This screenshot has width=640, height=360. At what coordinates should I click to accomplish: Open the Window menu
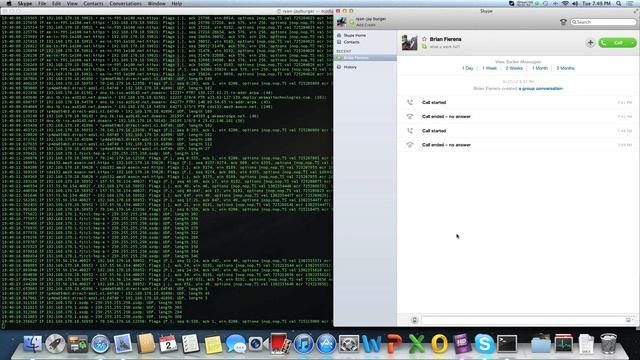click(156, 3)
